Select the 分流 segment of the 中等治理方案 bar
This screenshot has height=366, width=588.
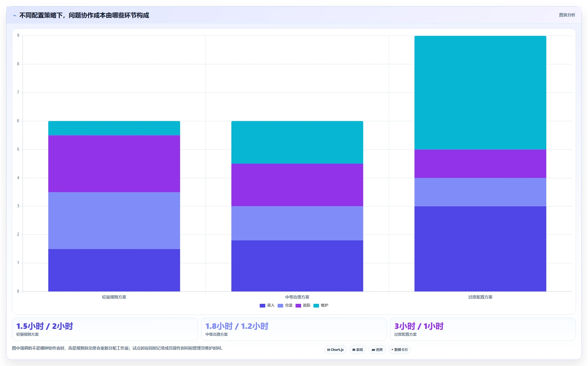tap(297, 223)
